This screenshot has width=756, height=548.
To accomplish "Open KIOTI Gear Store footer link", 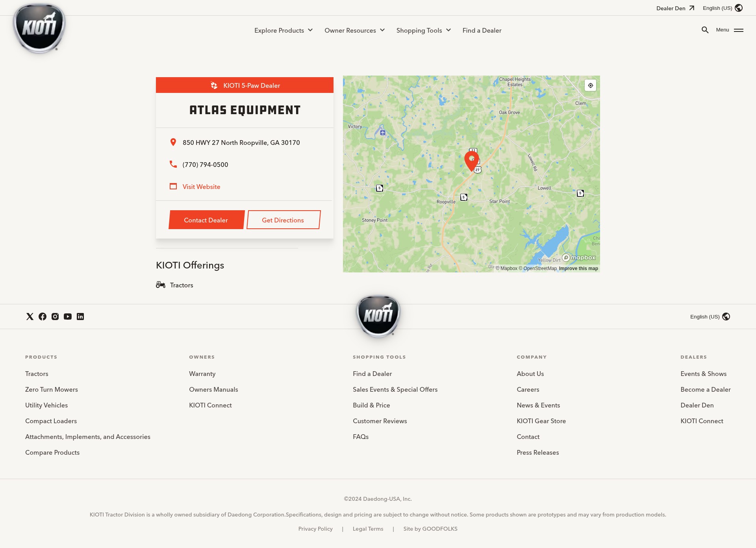I will click(541, 421).
